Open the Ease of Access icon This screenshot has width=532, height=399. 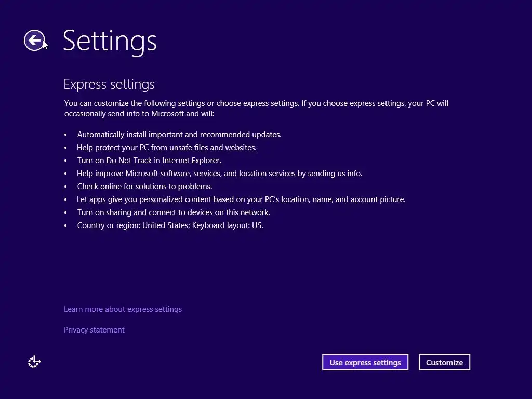pyautogui.click(x=34, y=362)
